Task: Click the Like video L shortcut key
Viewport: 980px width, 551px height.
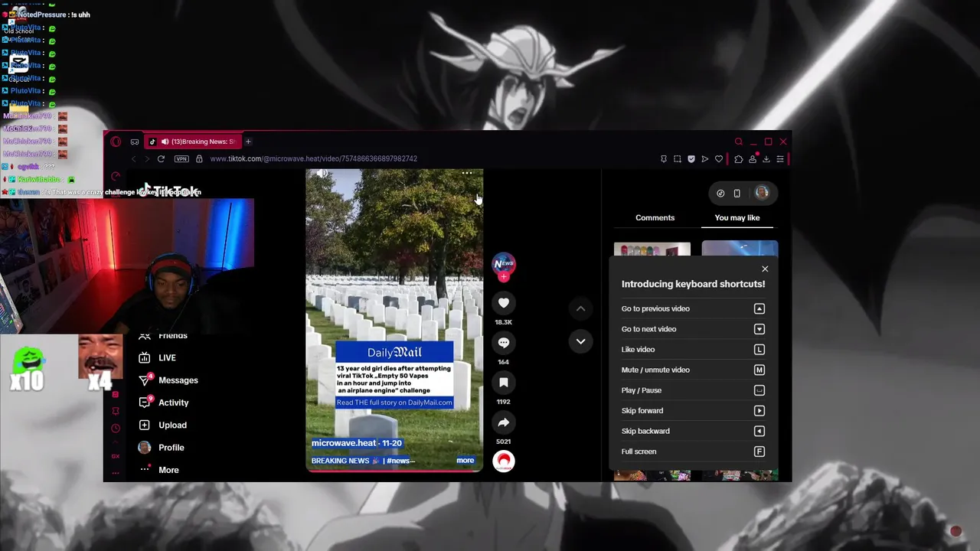Action: click(759, 350)
